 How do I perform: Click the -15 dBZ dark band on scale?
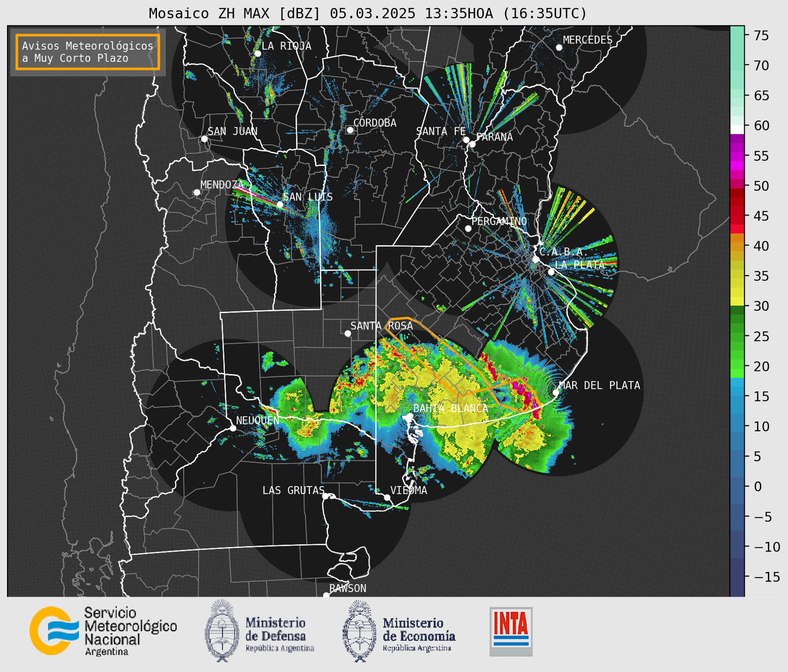click(737, 577)
